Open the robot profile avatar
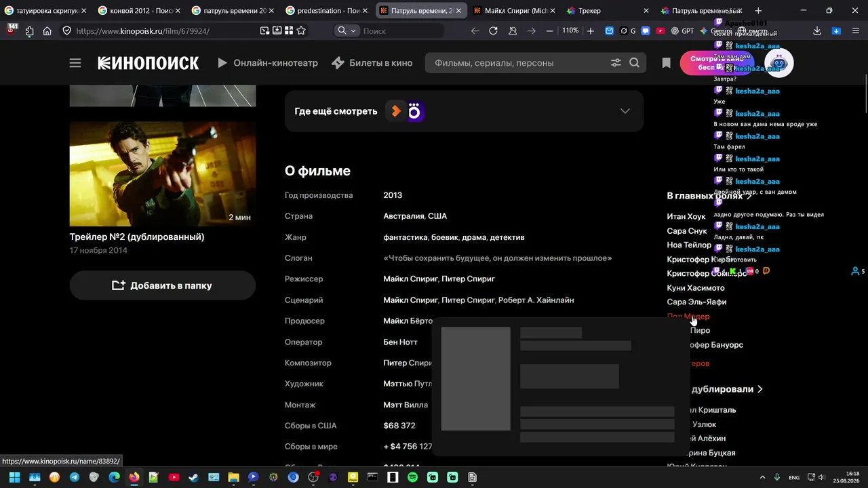The height and width of the screenshot is (488, 868). click(x=778, y=63)
